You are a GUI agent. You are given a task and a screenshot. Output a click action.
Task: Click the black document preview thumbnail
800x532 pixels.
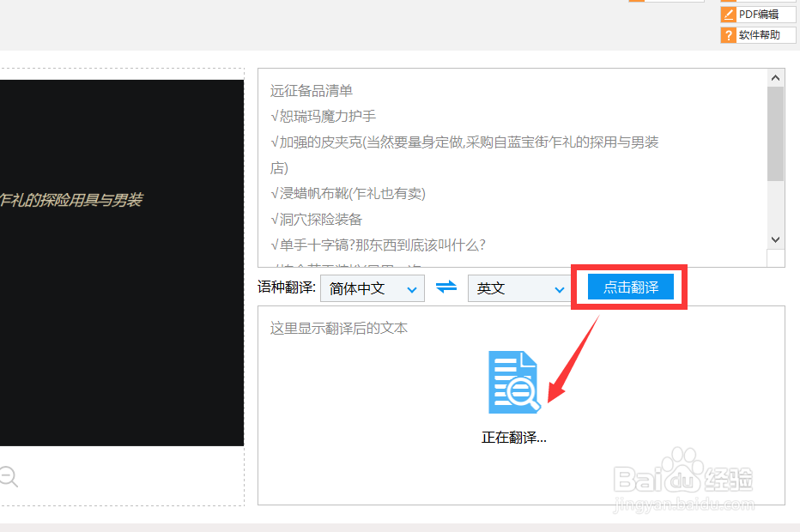[120, 257]
